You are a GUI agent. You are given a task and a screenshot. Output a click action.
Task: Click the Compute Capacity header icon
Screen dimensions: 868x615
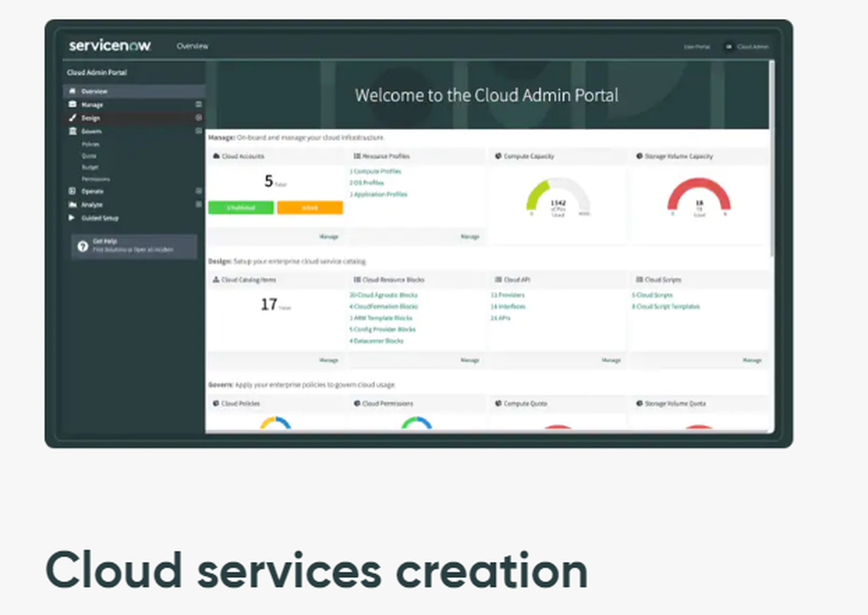pyautogui.click(x=498, y=156)
